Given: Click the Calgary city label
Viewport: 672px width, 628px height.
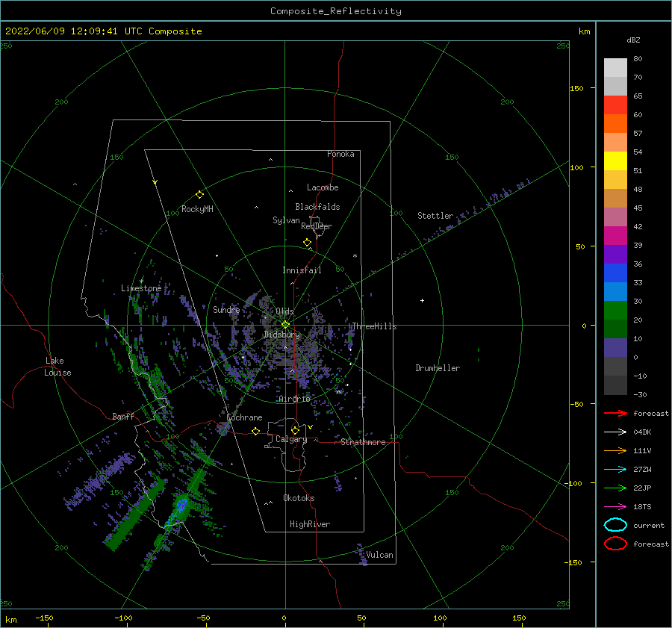Looking at the screenshot, I should [x=291, y=439].
